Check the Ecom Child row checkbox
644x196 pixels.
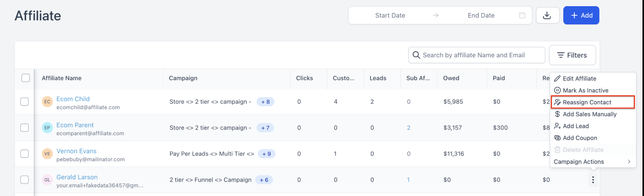pyautogui.click(x=24, y=102)
